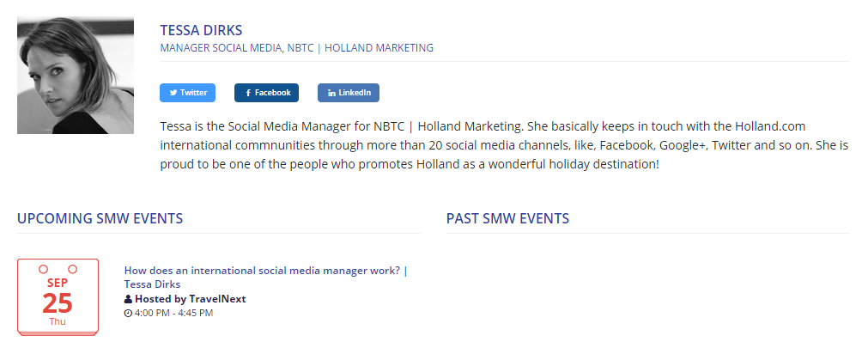The image size is (868, 342).
Task: Click the person icon beside Hosted by
Action: [x=128, y=299]
